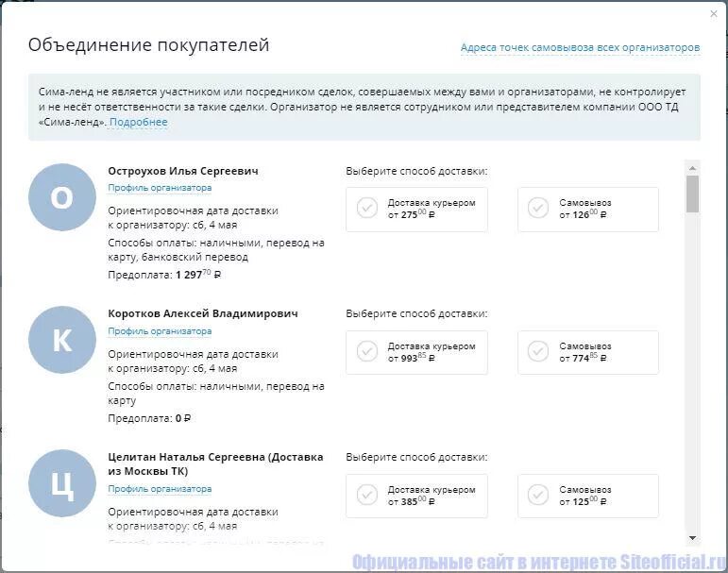The height and width of the screenshot is (573, 728).
Task: Click Выберите способ доставки label for Коротков
Action: pos(416,314)
